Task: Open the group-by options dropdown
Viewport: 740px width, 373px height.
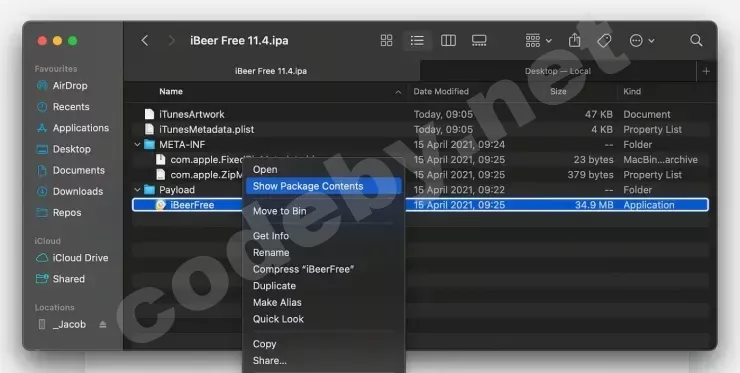Action: pos(538,41)
